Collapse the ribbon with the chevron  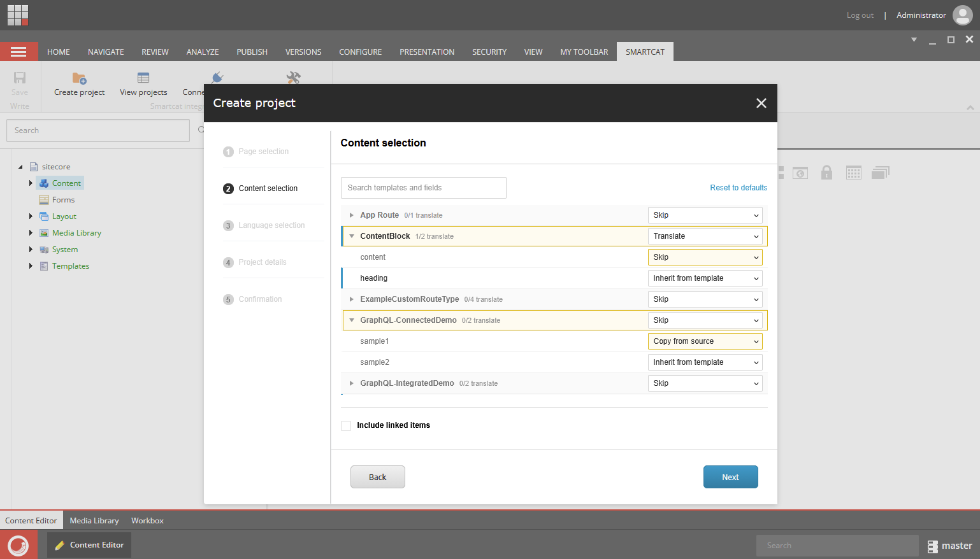coord(970,108)
